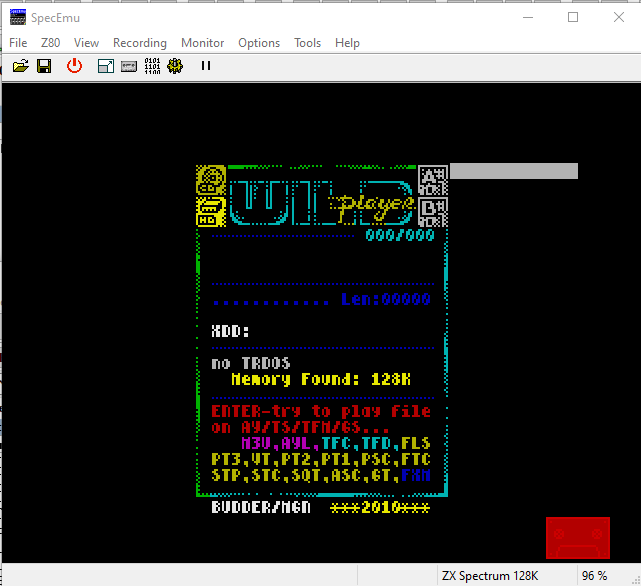Click the Wild Player logo

tap(322, 202)
